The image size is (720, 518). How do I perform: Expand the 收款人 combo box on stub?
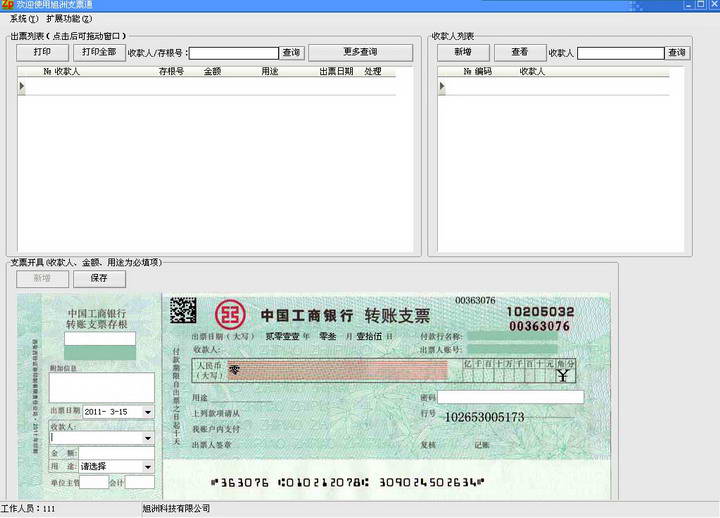click(148, 439)
